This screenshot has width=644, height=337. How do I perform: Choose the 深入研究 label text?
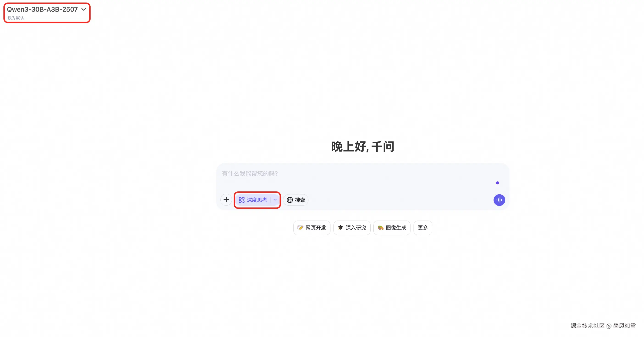pos(356,228)
